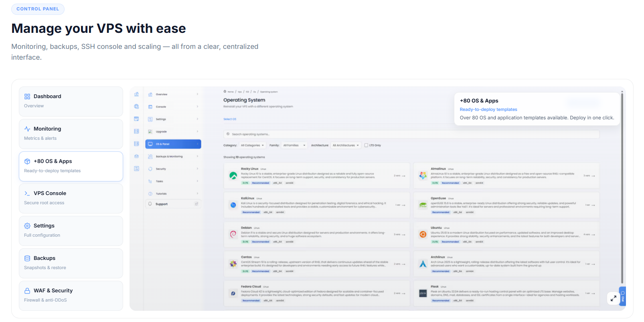This screenshot has width=644, height=322.
Task: Click the globe icon in the narrow rail
Action: pyautogui.click(x=136, y=107)
